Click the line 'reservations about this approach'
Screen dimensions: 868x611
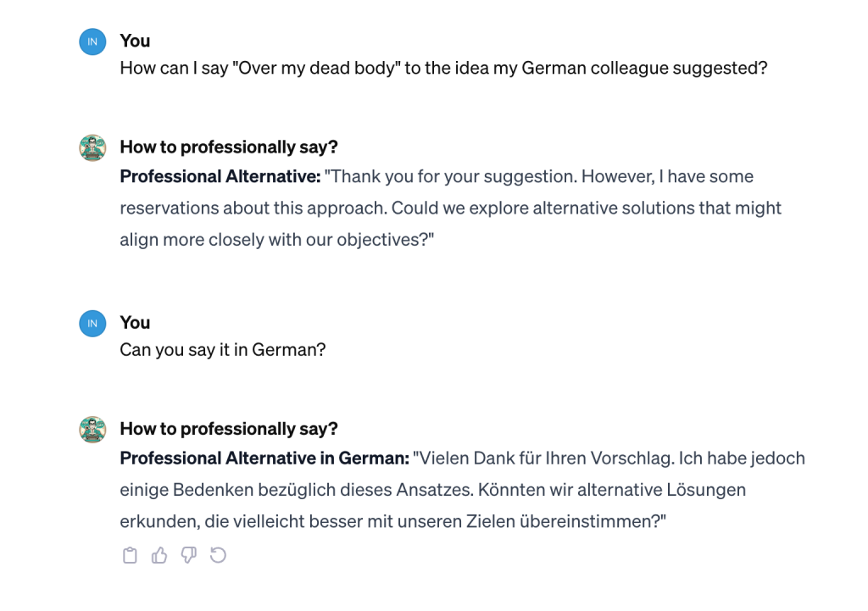(451, 208)
